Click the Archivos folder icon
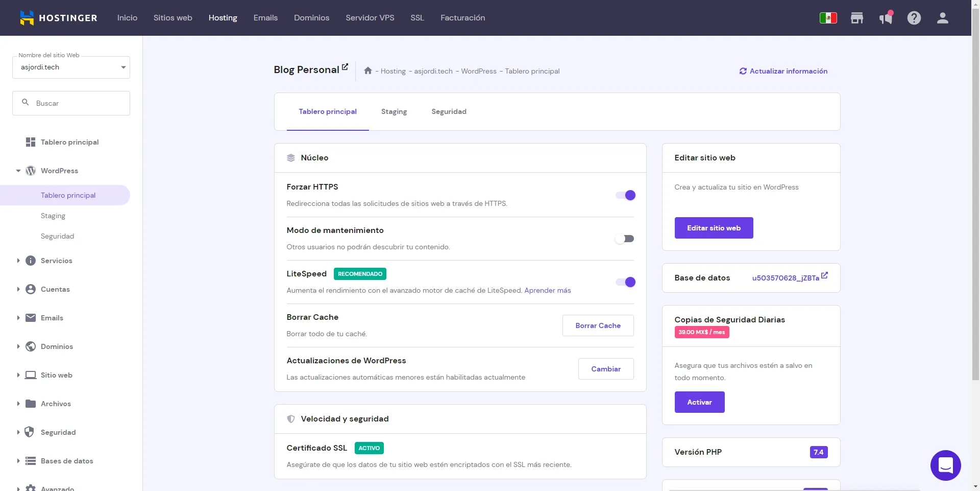 pos(31,404)
